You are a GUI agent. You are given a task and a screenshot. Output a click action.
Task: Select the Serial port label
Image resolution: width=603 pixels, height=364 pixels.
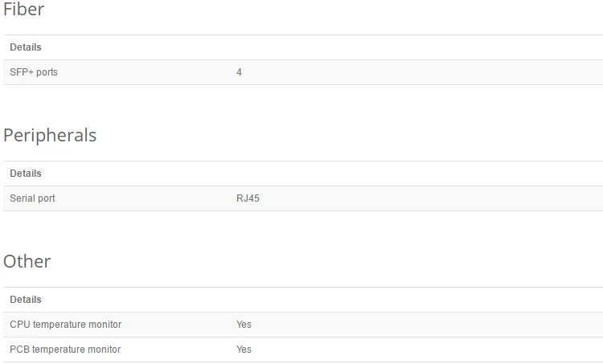[x=32, y=198]
